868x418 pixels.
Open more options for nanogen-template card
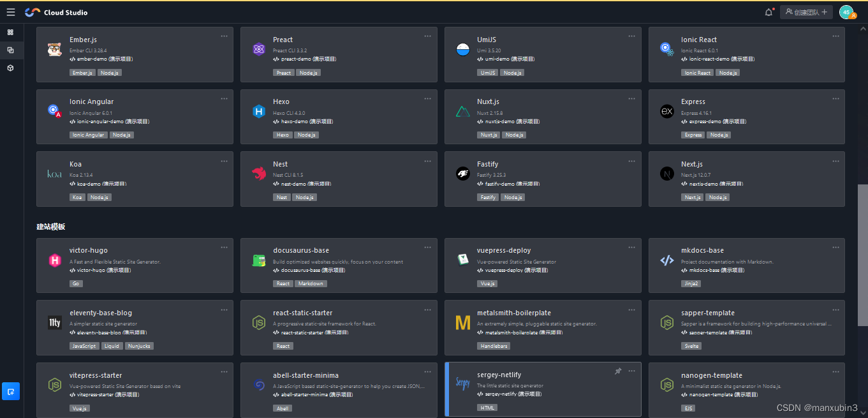836,372
